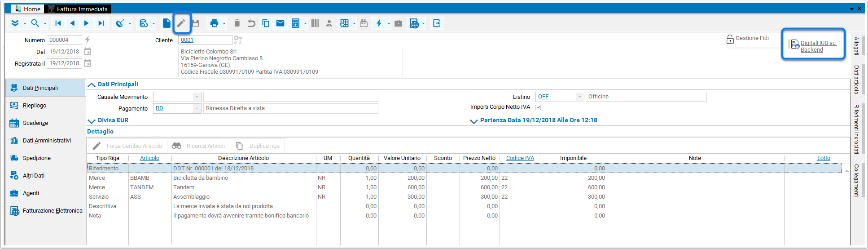Click the barcode icon in toolbar

click(x=315, y=23)
